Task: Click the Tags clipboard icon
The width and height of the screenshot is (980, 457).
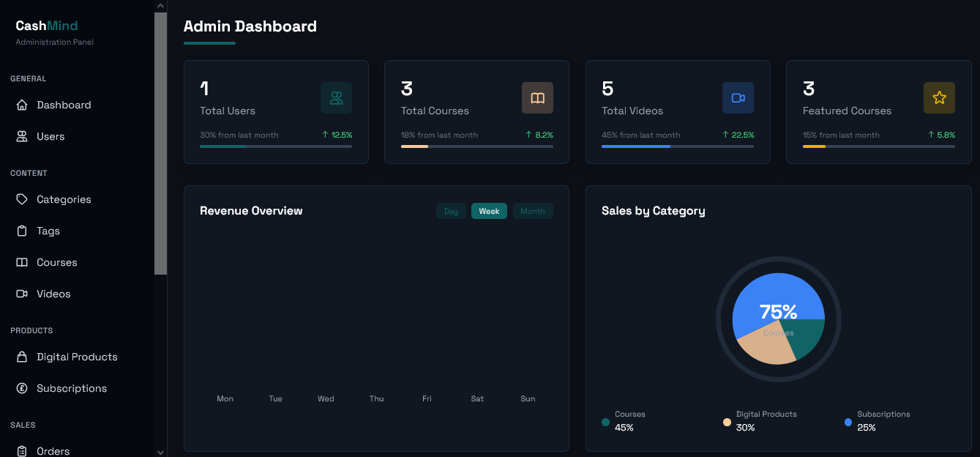Action: click(22, 231)
